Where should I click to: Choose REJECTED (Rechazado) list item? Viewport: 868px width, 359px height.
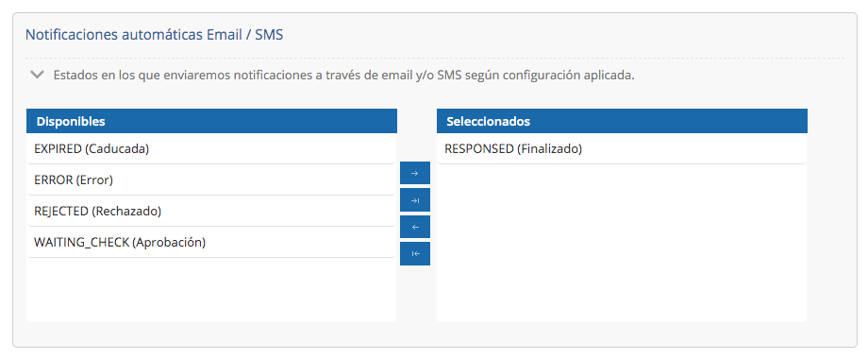(x=211, y=211)
